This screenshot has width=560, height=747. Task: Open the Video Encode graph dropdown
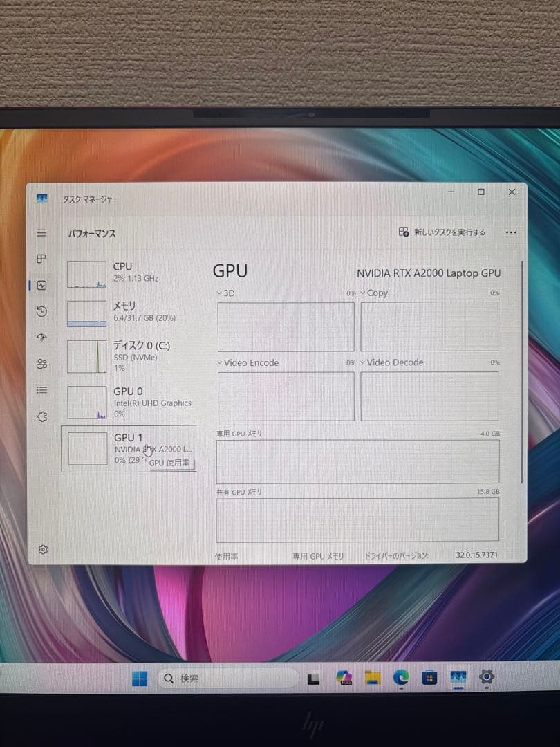[x=248, y=362]
